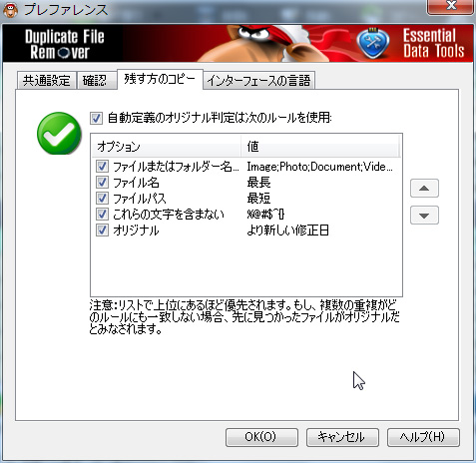Click the monkey app icon in title bar
Screen dimensions: 476x463
click(x=10, y=10)
